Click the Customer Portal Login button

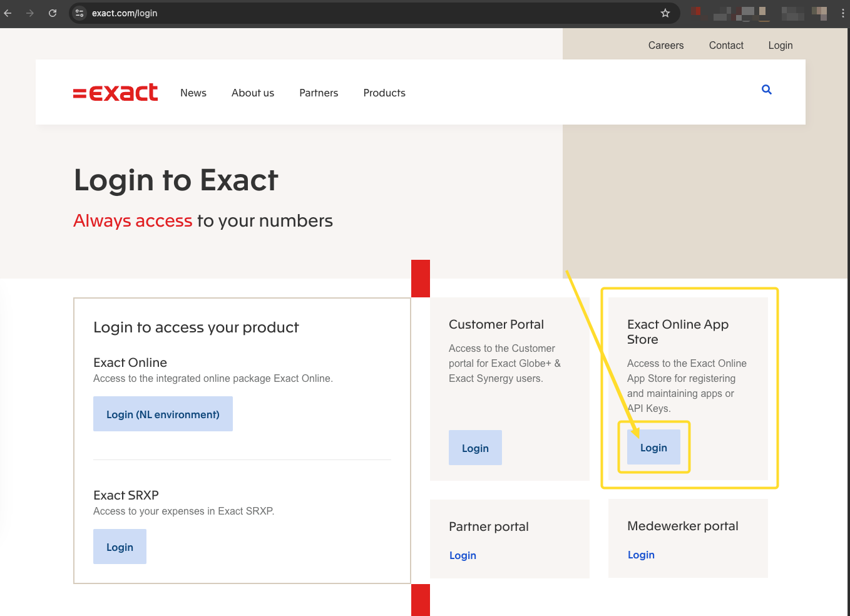(x=475, y=448)
